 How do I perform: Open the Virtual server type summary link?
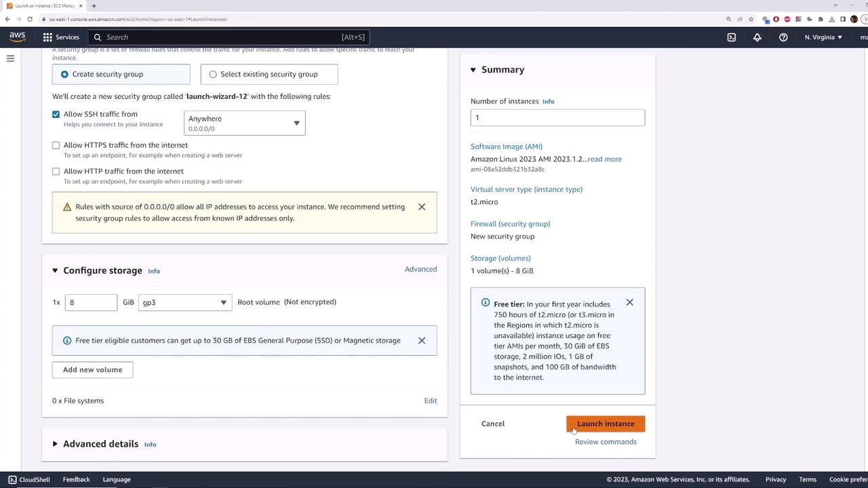tap(526, 189)
